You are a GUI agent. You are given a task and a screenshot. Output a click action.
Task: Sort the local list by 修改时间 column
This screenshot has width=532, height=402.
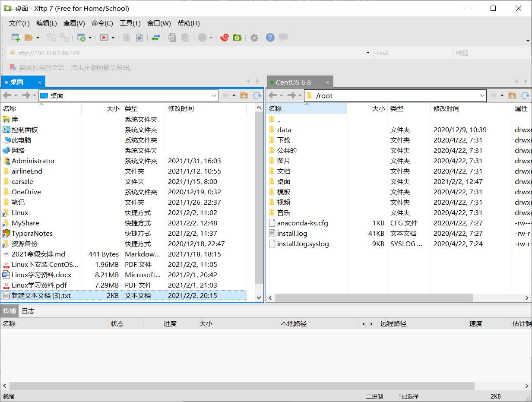pos(206,109)
